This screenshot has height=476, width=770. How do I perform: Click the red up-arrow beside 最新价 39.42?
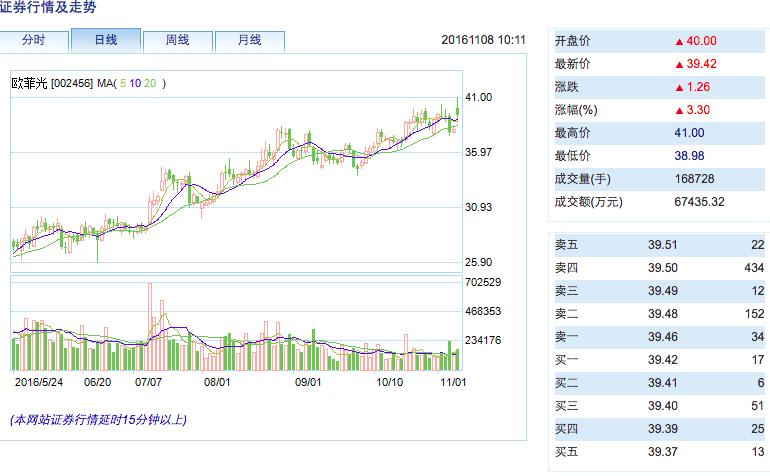click(x=679, y=64)
